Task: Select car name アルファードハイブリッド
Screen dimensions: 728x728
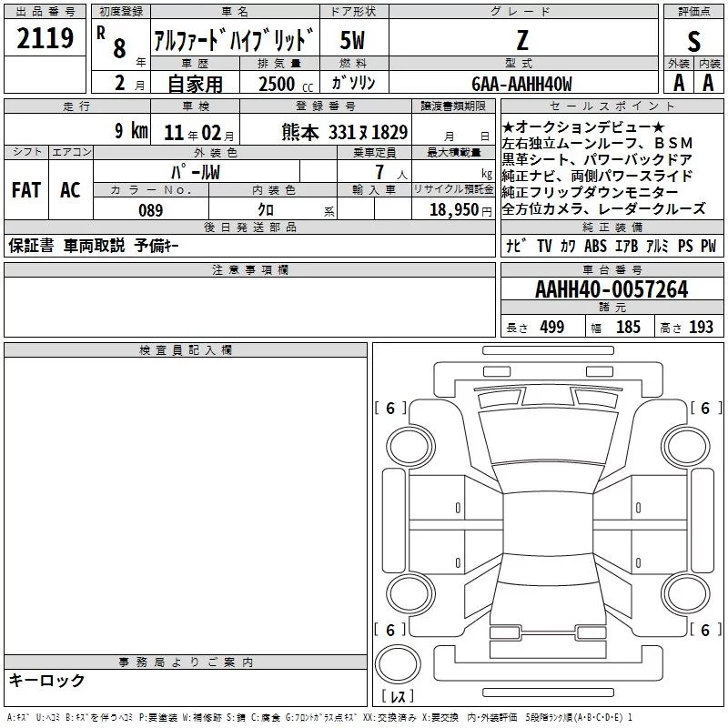Action: coord(234,39)
